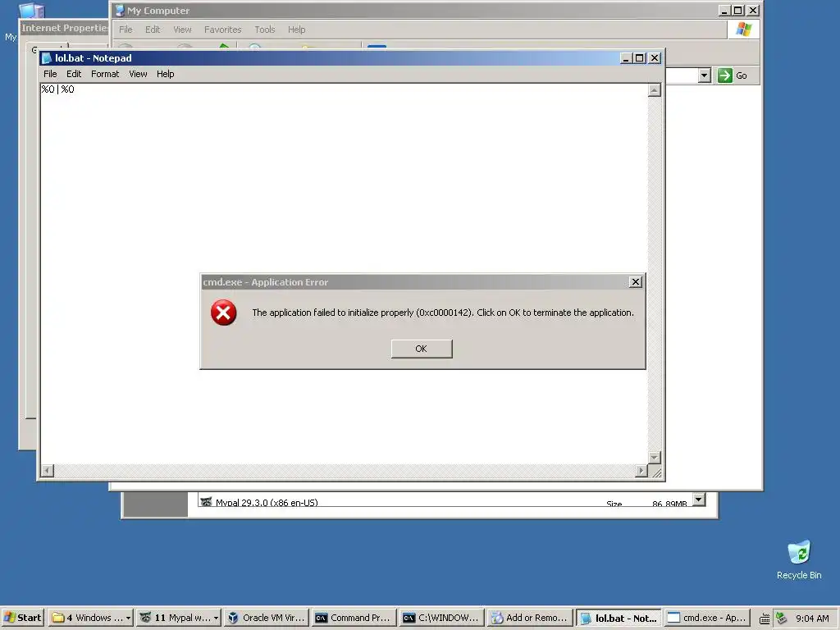Click the My Computer title bar icon
Viewport: 840px width, 630px height.
click(120, 10)
